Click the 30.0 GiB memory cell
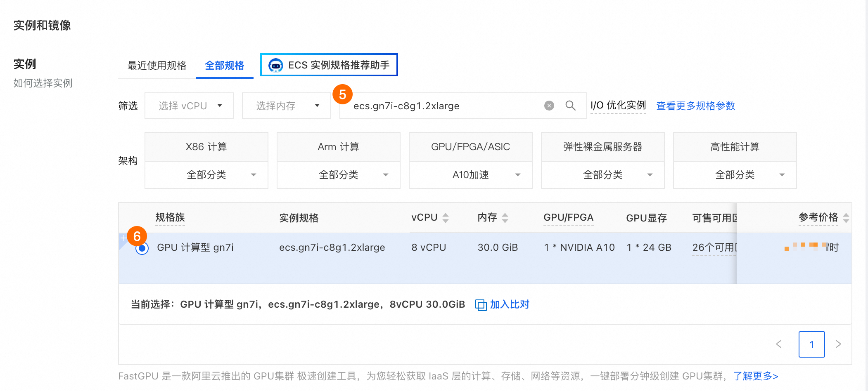 (x=498, y=247)
